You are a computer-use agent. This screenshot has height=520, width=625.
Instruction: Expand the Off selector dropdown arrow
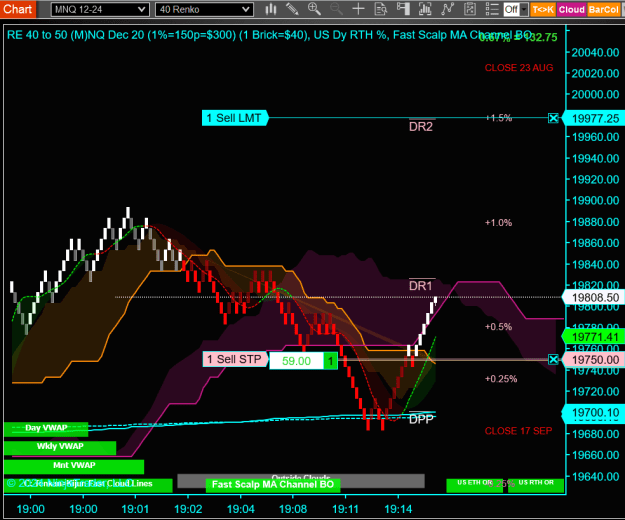pos(524,9)
